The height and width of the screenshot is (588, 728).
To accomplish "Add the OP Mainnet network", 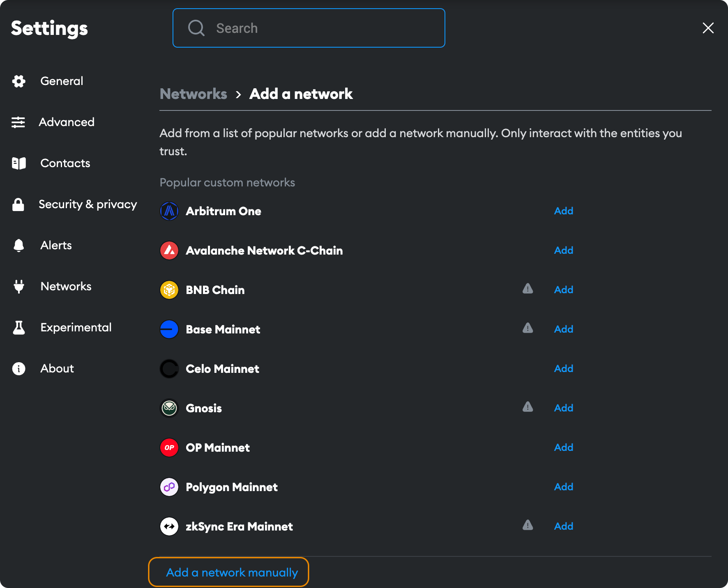I will [564, 448].
